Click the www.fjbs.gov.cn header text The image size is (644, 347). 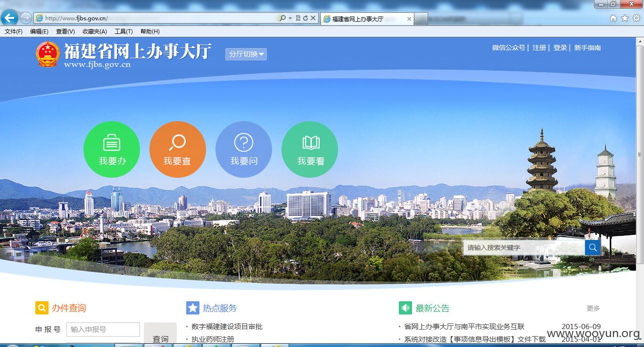click(97, 65)
